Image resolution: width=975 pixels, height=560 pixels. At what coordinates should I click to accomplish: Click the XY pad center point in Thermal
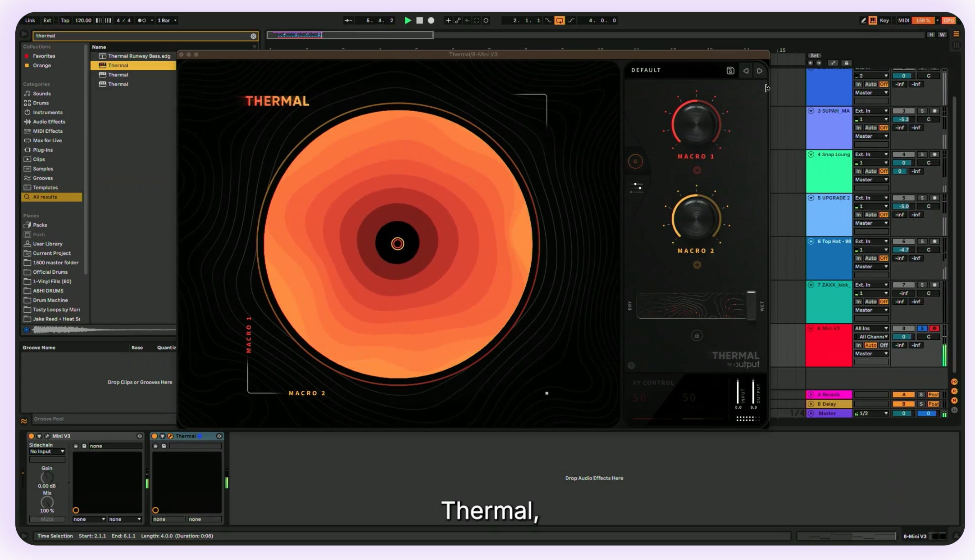[x=397, y=244]
